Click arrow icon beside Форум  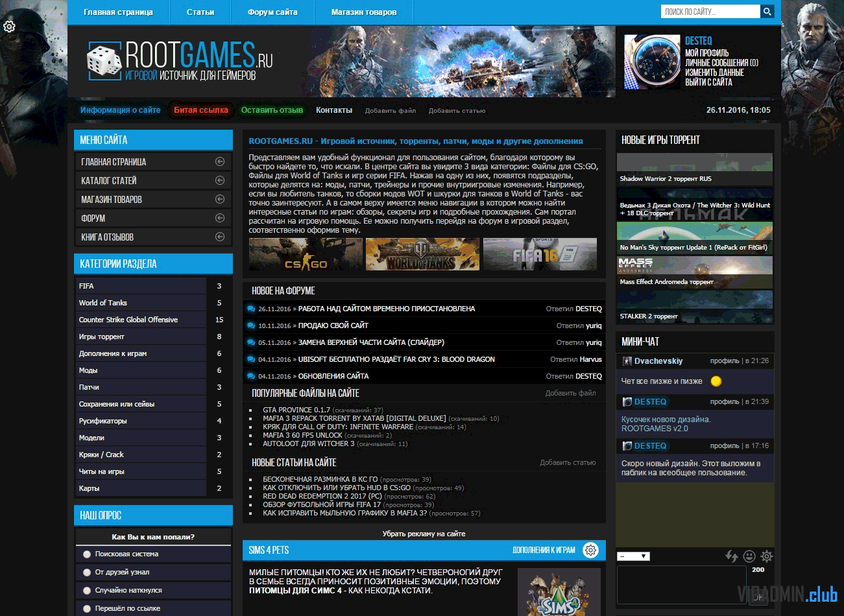(x=220, y=218)
